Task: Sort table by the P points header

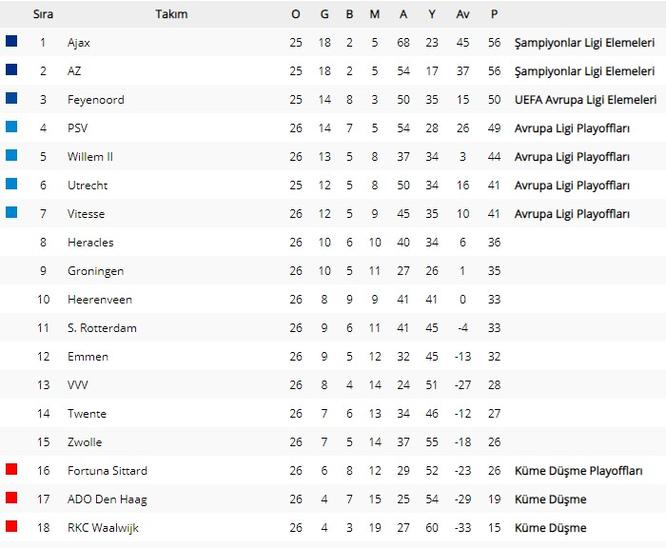Action: pos(494,14)
